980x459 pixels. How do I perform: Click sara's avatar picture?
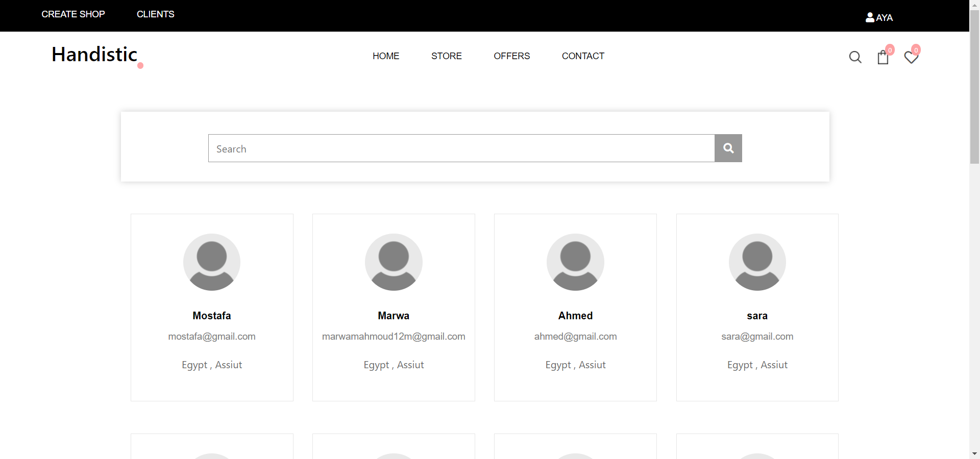[x=757, y=262]
